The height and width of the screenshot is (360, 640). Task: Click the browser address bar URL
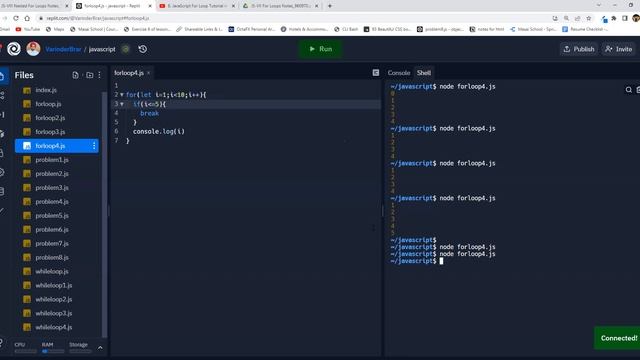coord(98,18)
